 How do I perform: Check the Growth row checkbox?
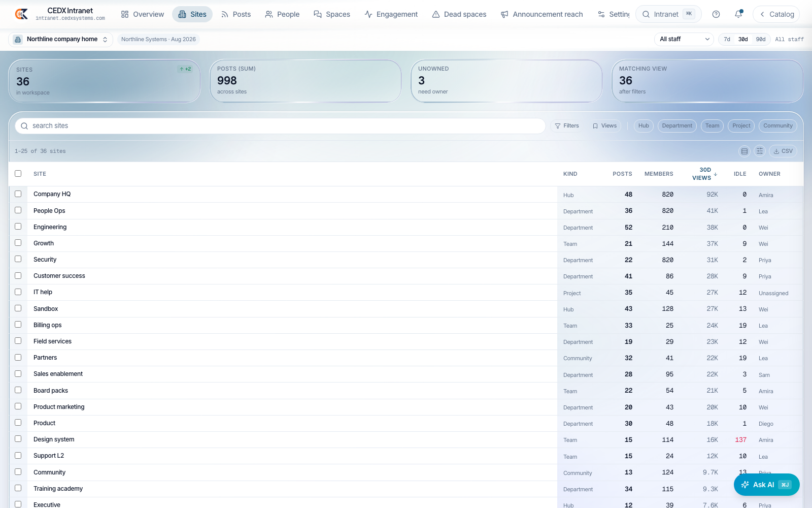pos(18,243)
